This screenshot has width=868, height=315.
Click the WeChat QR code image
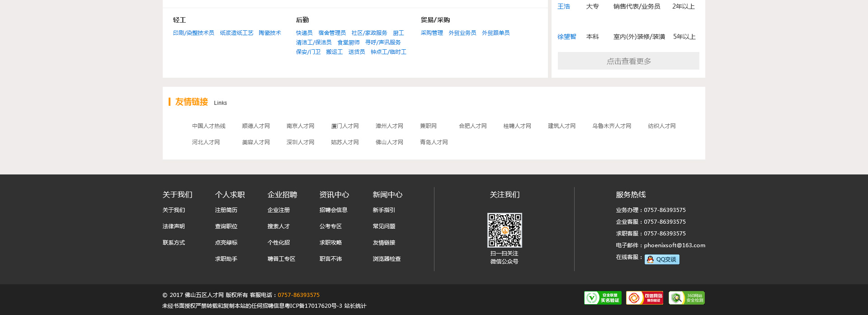pos(505,230)
